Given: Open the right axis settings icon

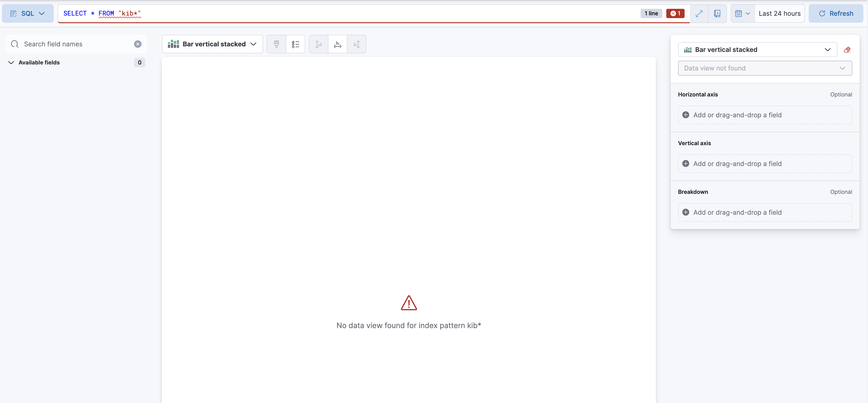Looking at the screenshot, I should point(356,44).
